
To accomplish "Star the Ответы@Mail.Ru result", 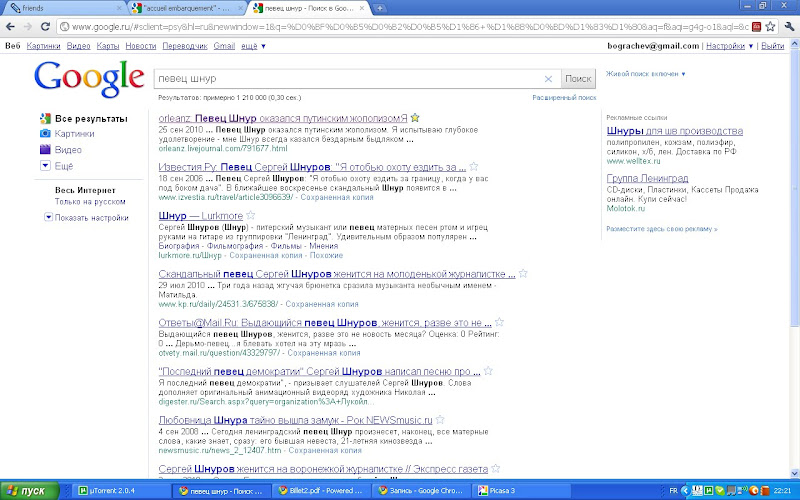I will pos(499,322).
